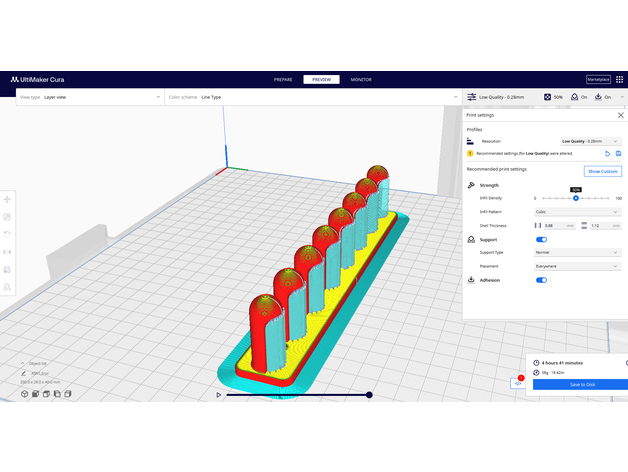The width and height of the screenshot is (628, 472).
Task: Expand the Infill Pattern Cubic dropdown
Action: click(x=577, y=212)
